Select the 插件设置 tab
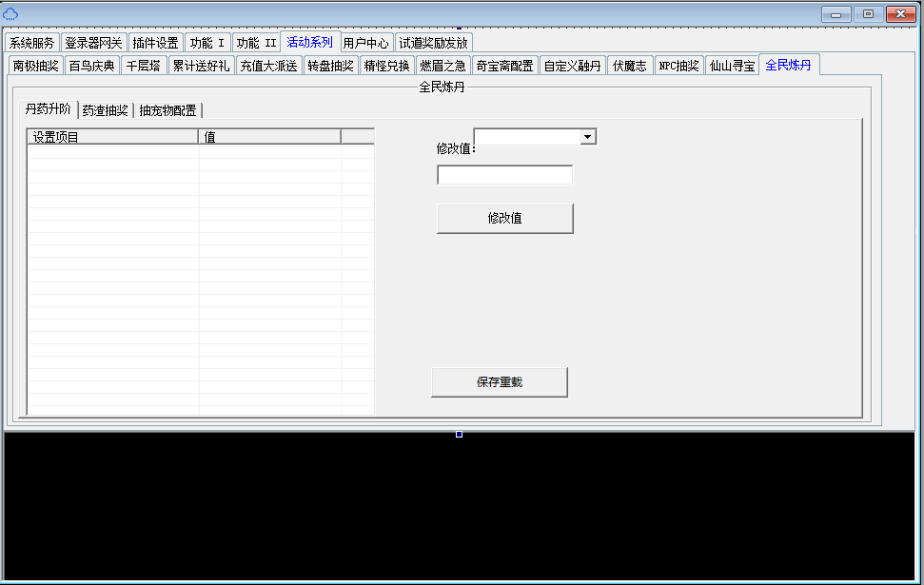 [x=155, y=43]
